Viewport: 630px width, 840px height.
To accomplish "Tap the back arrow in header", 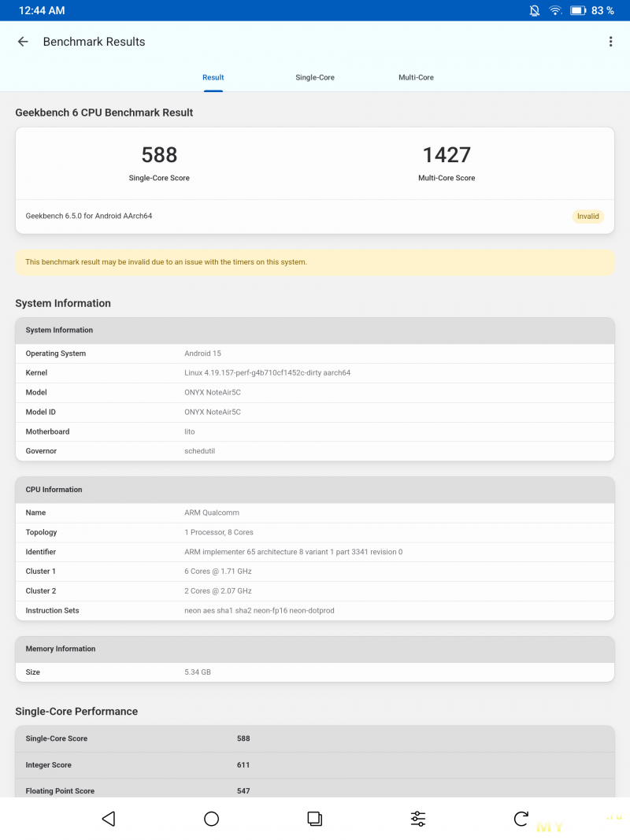I will (23, 42).
